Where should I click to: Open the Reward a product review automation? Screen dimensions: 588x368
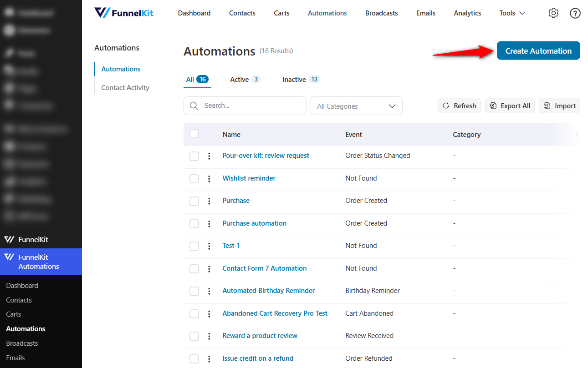[260, 336]
